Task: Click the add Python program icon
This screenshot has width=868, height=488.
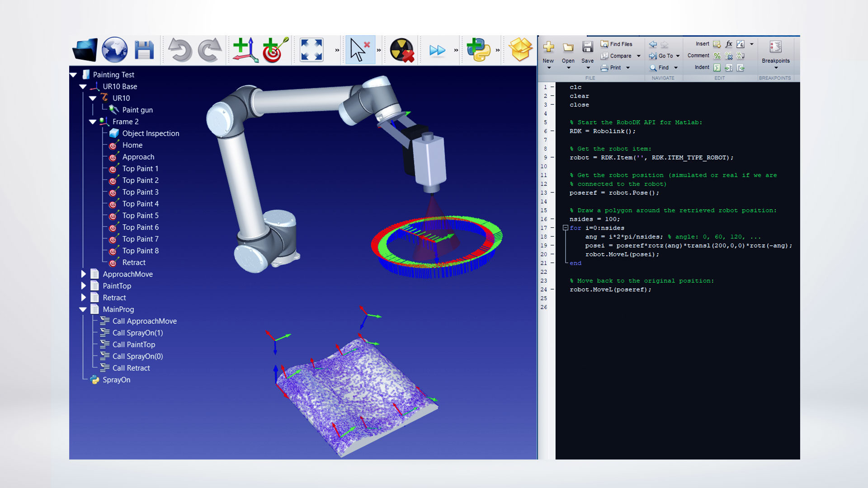Action: pos(478,50)
